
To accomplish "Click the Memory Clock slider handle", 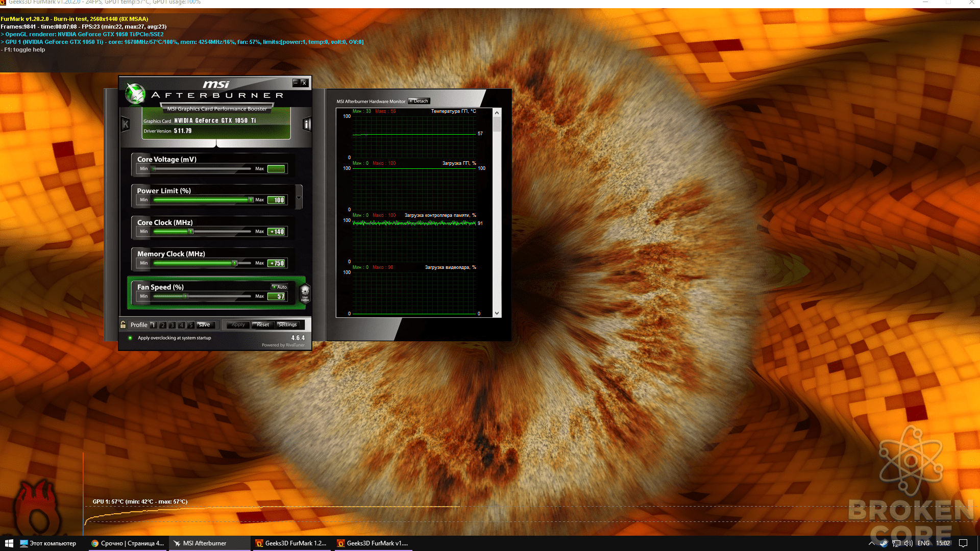I will pos(235,263).
